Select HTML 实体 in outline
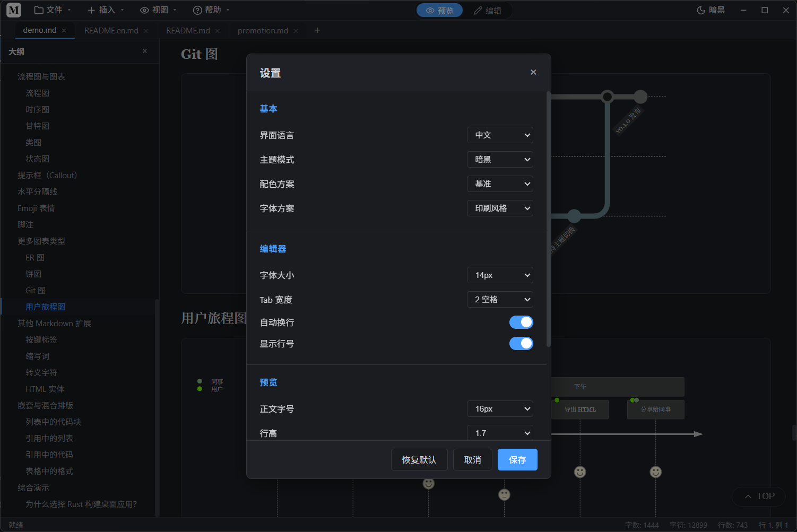This screenshot has height=532, width=797. 45,389
